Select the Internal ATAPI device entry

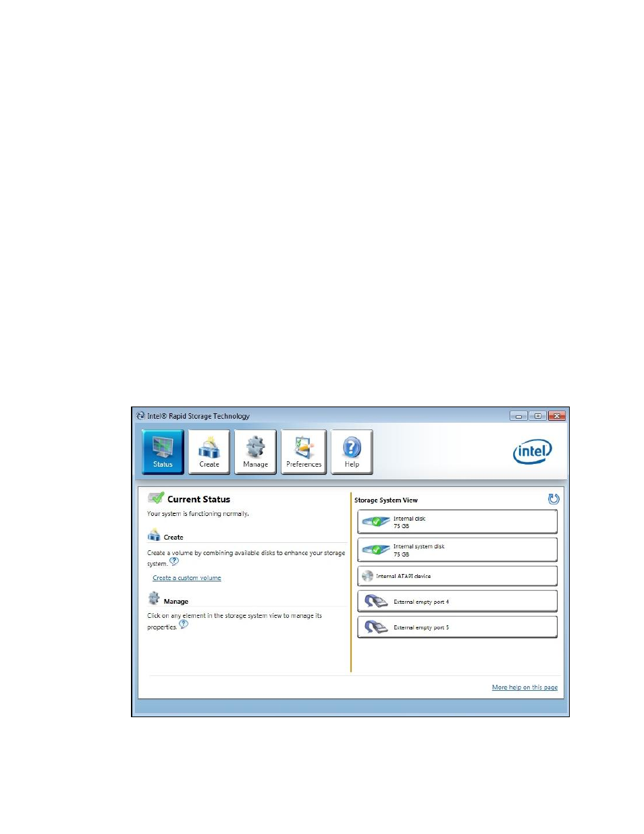click(x=457, y=576)
